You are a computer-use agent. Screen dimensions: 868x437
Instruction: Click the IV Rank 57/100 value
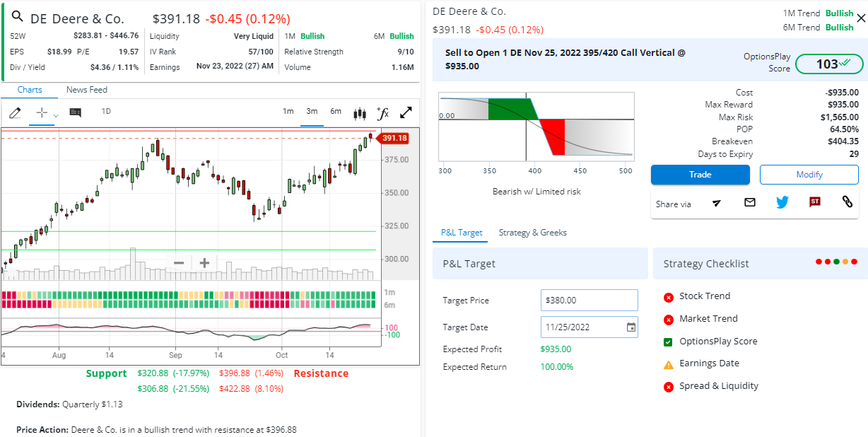pyautogui.click(x=261, y=52)
